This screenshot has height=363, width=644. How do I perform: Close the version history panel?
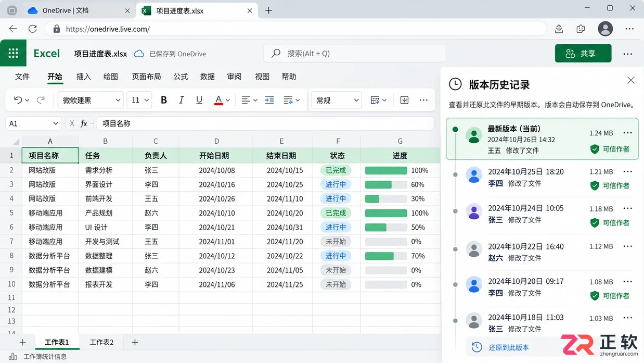tap(631, 80)
